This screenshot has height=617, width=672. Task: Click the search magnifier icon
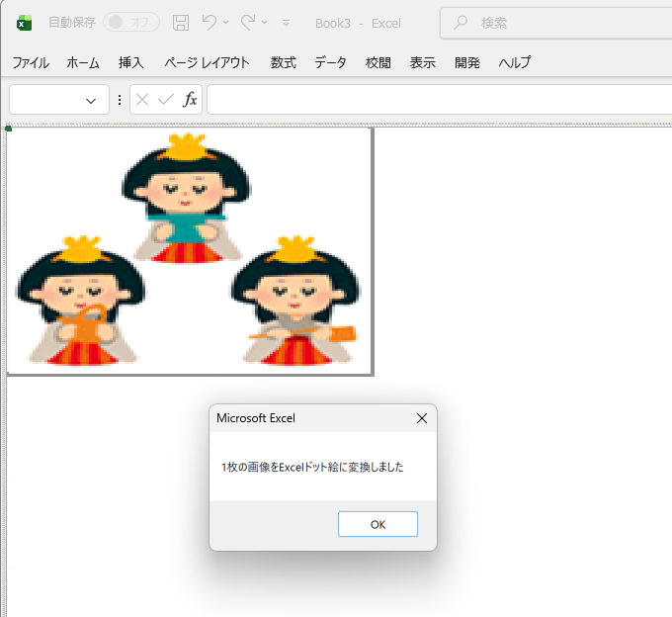point(461,23)
